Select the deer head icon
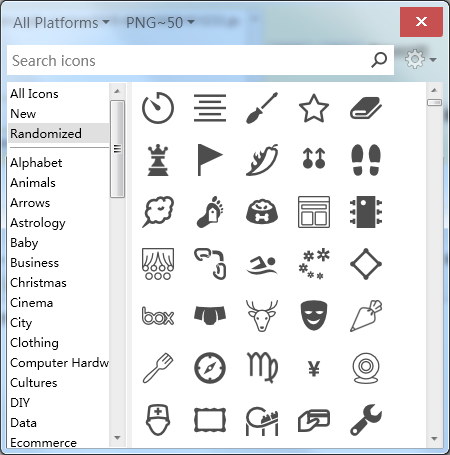The image size is (450, 455). (262, 316)
